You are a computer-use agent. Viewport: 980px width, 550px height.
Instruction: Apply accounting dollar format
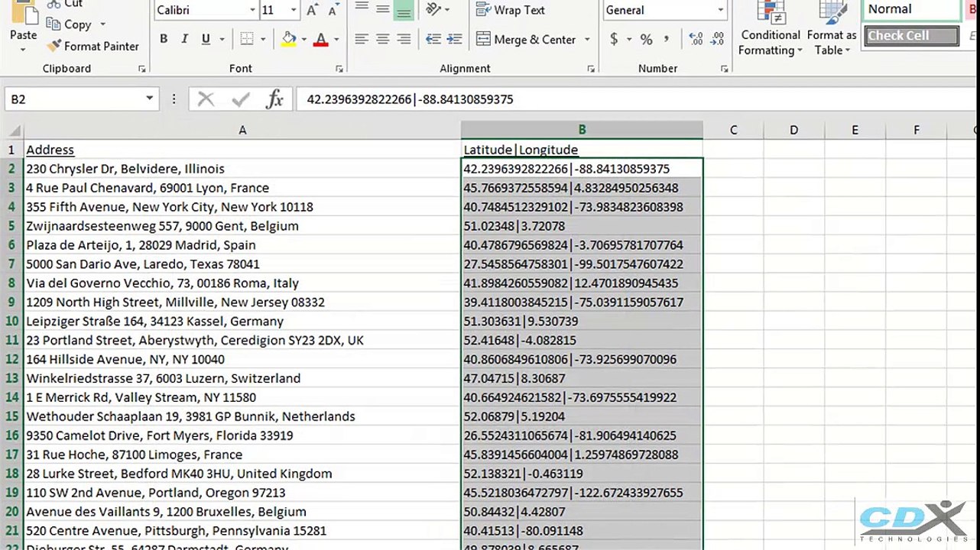point(614,39)
